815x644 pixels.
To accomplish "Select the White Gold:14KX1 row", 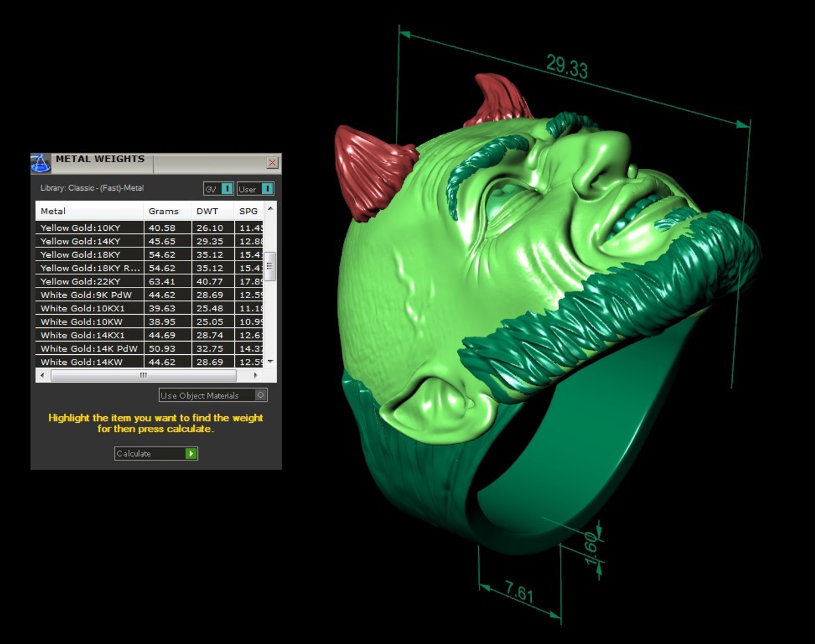I will pyautogui.click(x=149, y=335).
